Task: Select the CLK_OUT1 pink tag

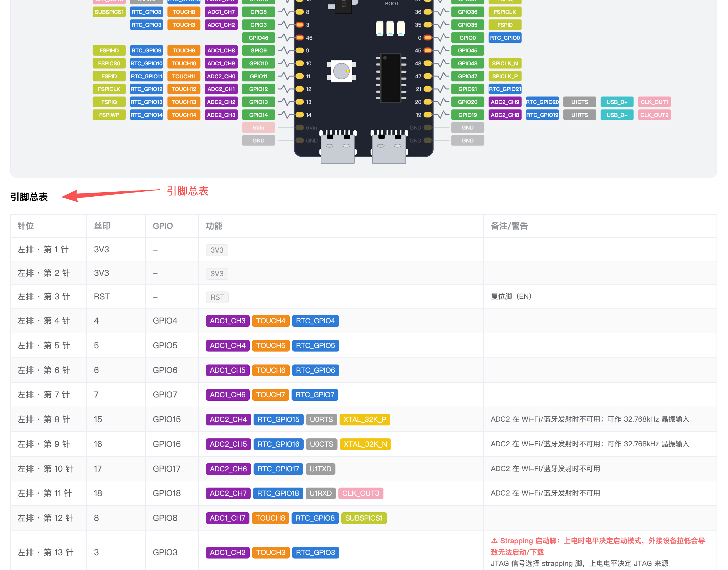Action: [654, 102]
